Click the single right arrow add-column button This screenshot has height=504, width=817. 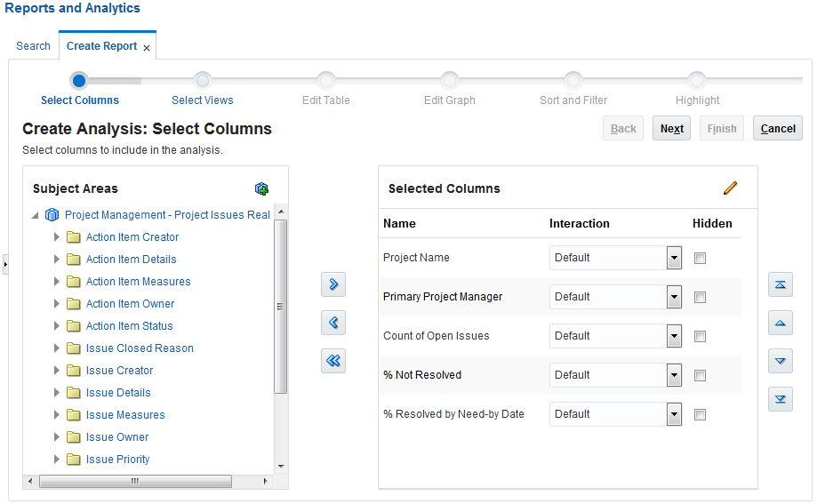[x=333, y=284]
